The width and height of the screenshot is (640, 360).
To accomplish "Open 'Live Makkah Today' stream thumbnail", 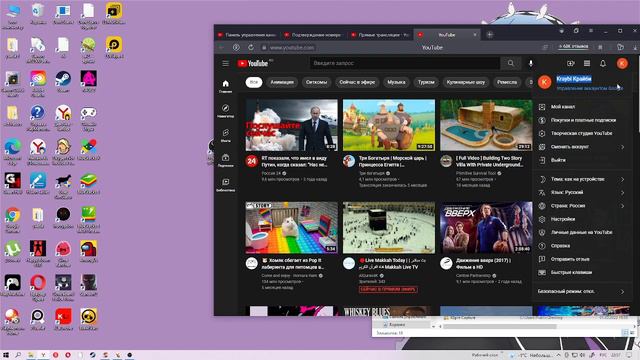I will pyautogui.click(x=389, y=227).
